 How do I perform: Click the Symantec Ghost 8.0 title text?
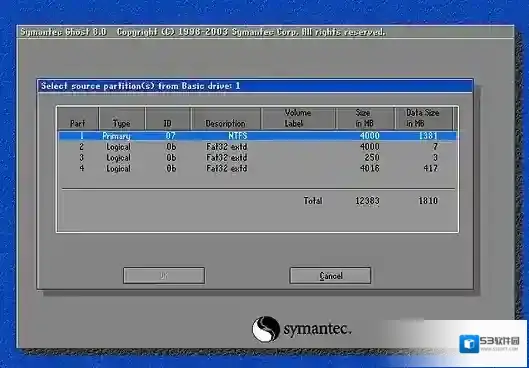tap(63, 32)
